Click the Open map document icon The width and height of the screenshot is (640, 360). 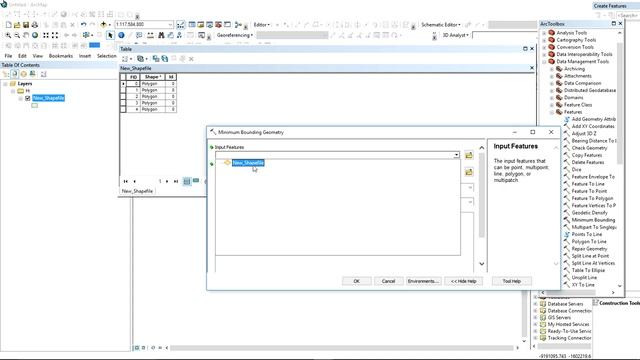click(17, 25)
